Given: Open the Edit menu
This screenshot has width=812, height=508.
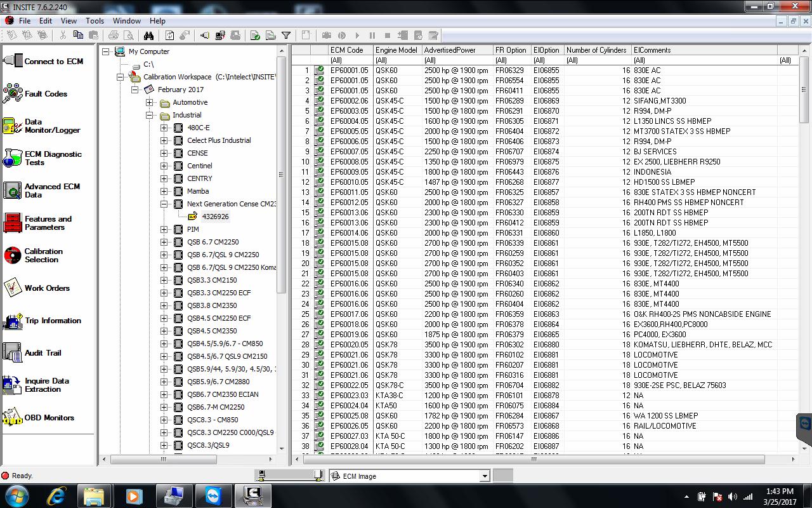Looking at the screenshot, I should 46,21.
